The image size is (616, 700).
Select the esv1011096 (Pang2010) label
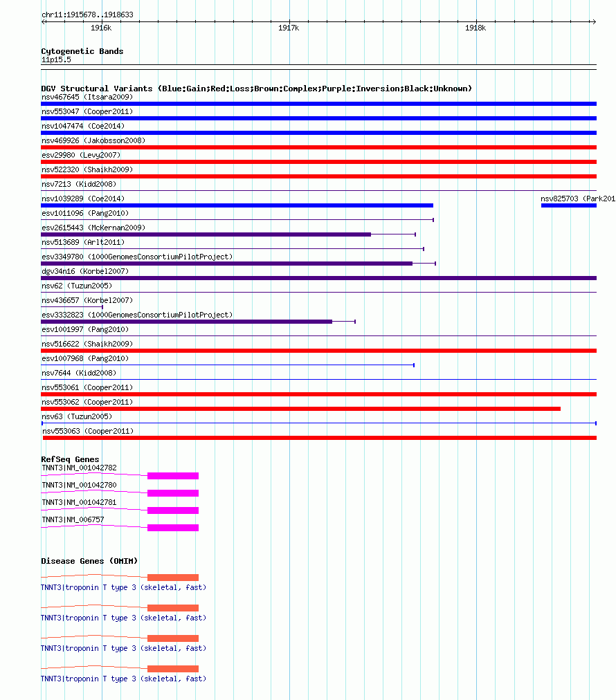click(x=85, y=213)
